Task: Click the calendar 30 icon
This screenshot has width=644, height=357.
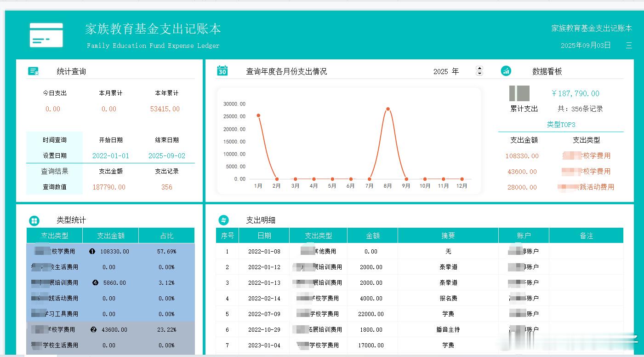Action: click(x=222, y=71)
